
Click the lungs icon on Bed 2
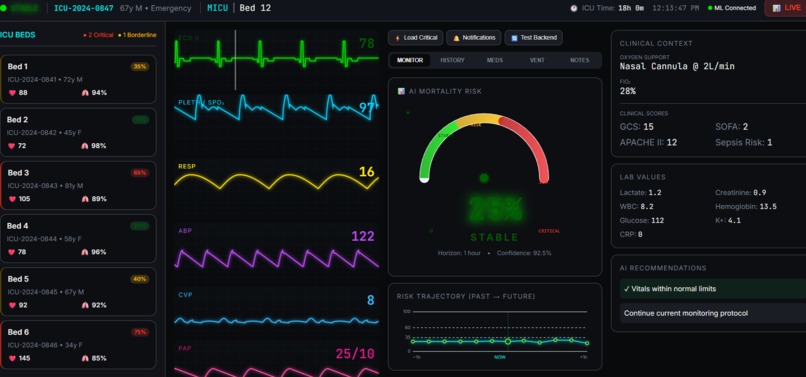click(x=85, y=146)
